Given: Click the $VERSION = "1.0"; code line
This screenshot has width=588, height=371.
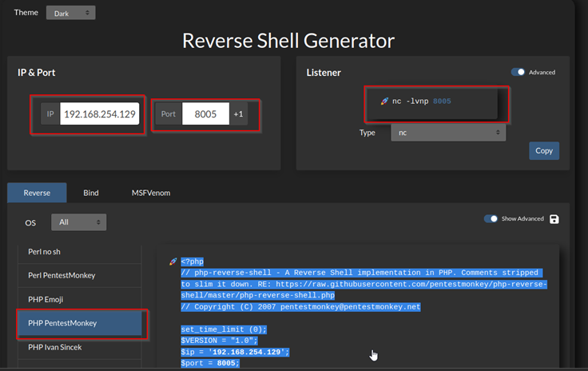Looking at the screenshot, I should pyautogui.click(x=219, y=341).
